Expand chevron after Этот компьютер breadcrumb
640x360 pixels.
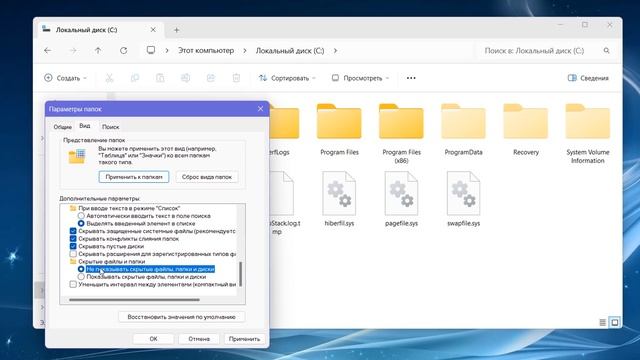tap(245, 51)
